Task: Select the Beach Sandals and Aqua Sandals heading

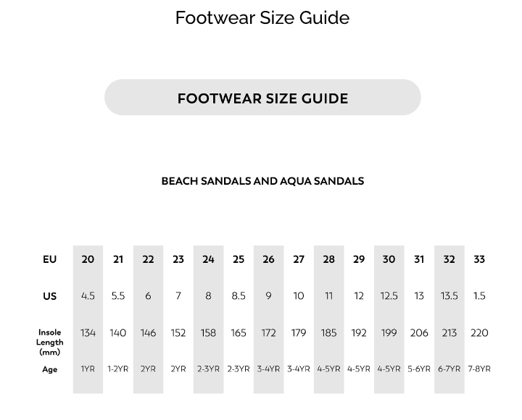Action: pyautogui.click(x=262, y=181)
